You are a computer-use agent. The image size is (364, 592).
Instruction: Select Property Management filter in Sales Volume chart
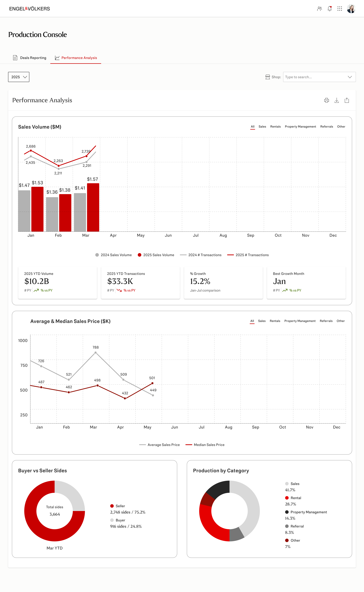pos(300,127)
